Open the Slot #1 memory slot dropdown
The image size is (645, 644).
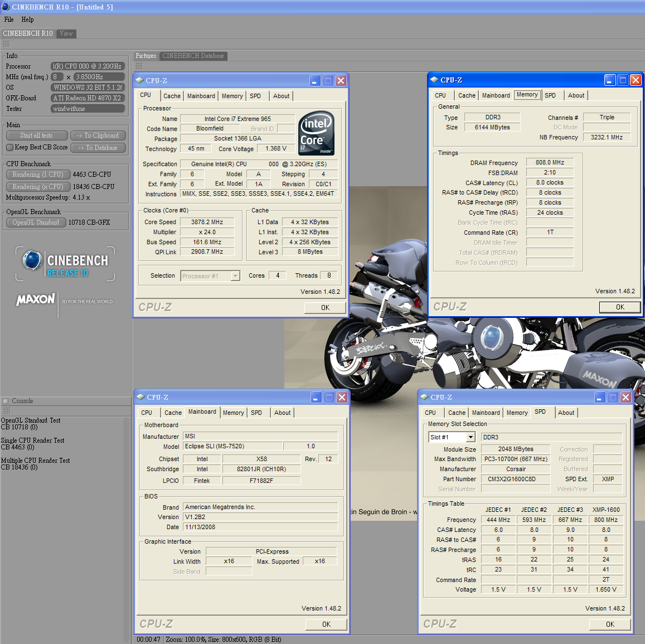pos(471,438)
